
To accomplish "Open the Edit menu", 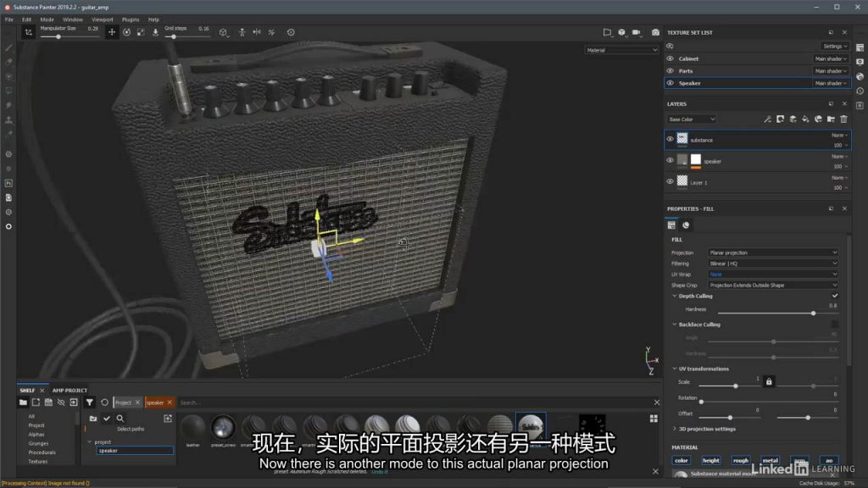I will pos(26,19).
